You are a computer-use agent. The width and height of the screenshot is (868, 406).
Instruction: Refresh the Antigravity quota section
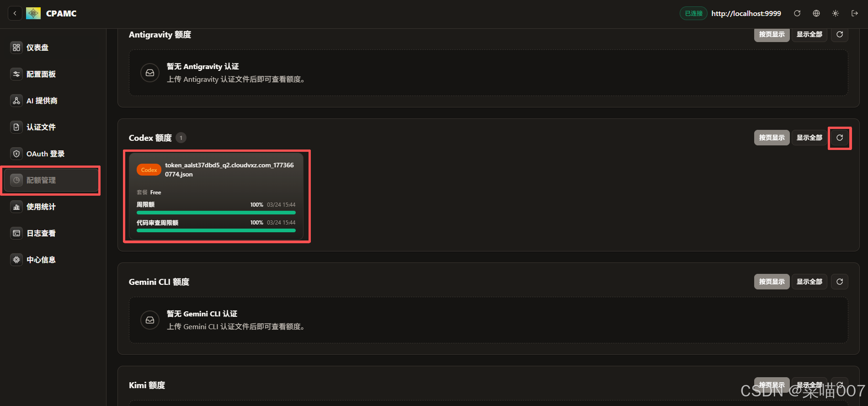pyautogui.click(x=839, y=34)
